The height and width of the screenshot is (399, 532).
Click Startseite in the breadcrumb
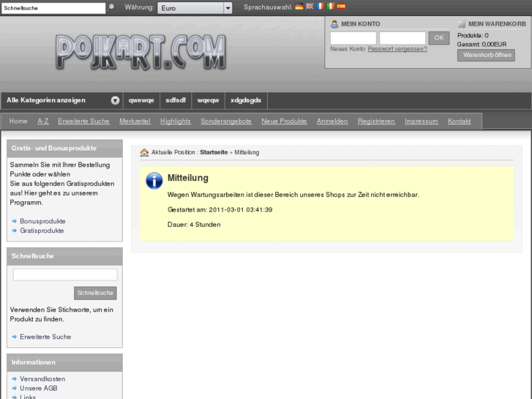pyautogui.click(x=214, y=152)
